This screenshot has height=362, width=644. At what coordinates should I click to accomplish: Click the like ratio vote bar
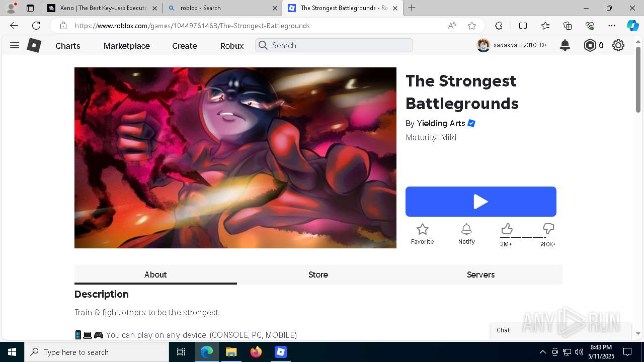click(x=528, y=237)
